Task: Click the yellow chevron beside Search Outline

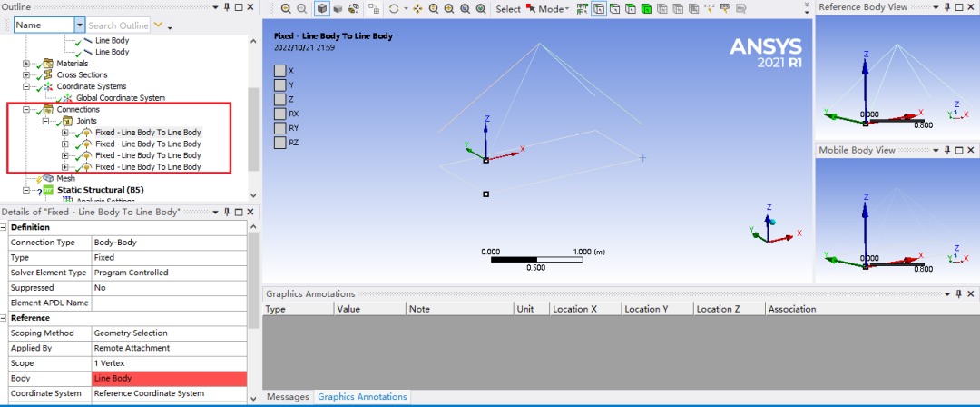Action: pos(158,25)
